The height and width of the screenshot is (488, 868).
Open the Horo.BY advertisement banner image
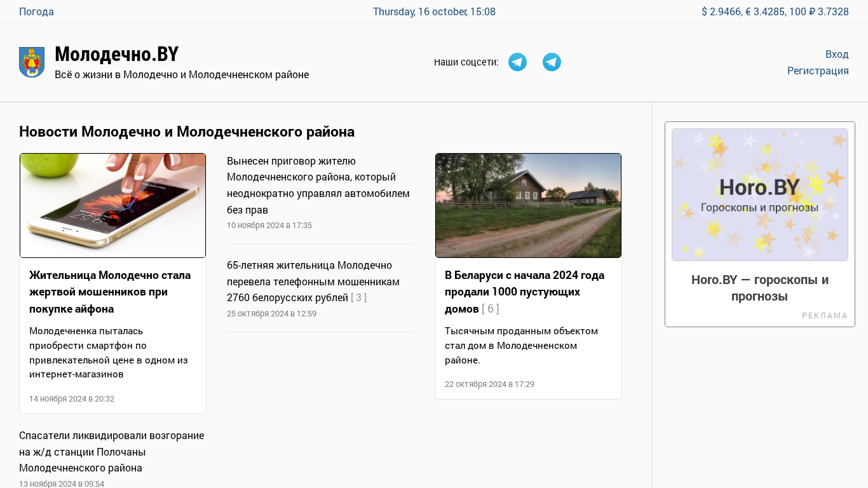760,194
